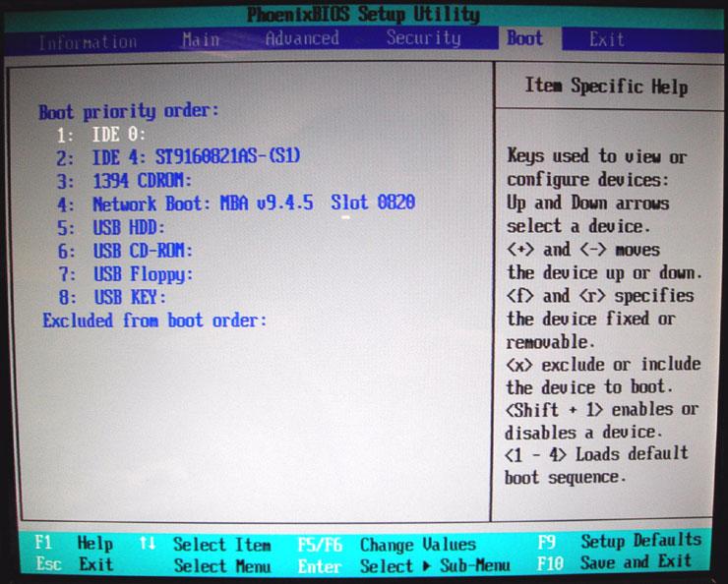Click F5/F6 Change Values hint
The width and height of the screenshot is (728, 584).
387,544
